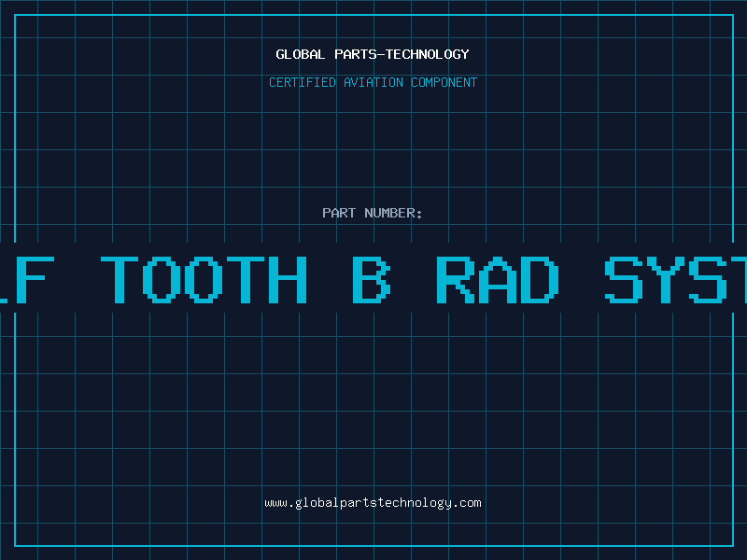Click the word TOOTH in the banner

204,279
